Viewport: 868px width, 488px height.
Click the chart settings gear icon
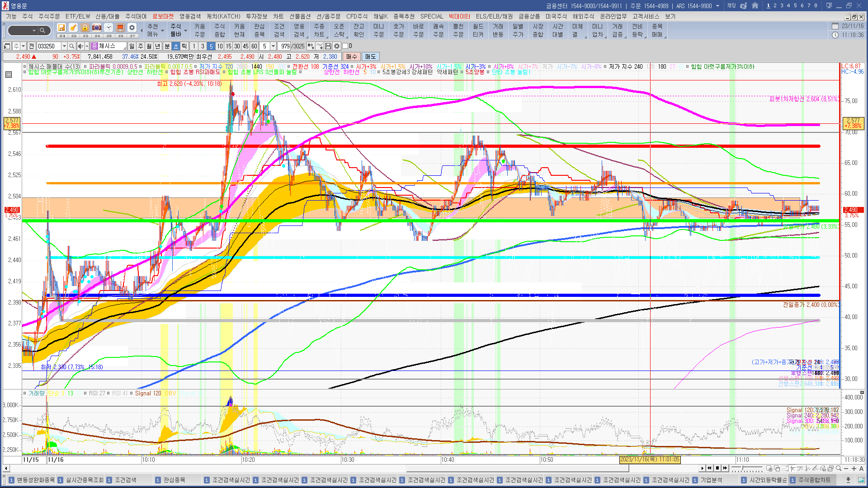(337, 46)
